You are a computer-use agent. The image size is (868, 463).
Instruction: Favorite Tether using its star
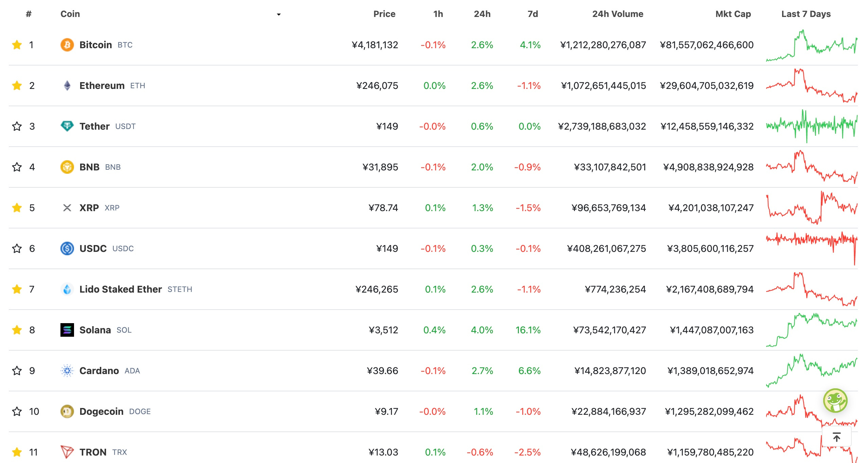pyautogui.click(x=17, y=126)
